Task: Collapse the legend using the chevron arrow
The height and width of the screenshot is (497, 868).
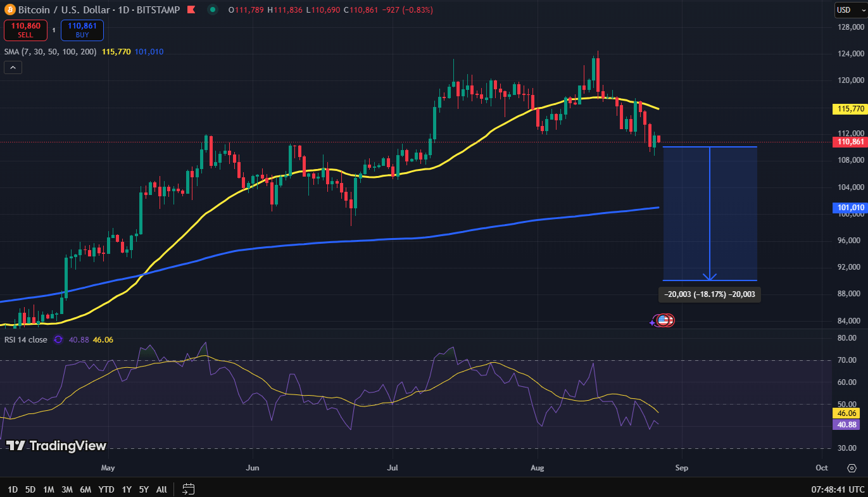Action: (13, 67)
